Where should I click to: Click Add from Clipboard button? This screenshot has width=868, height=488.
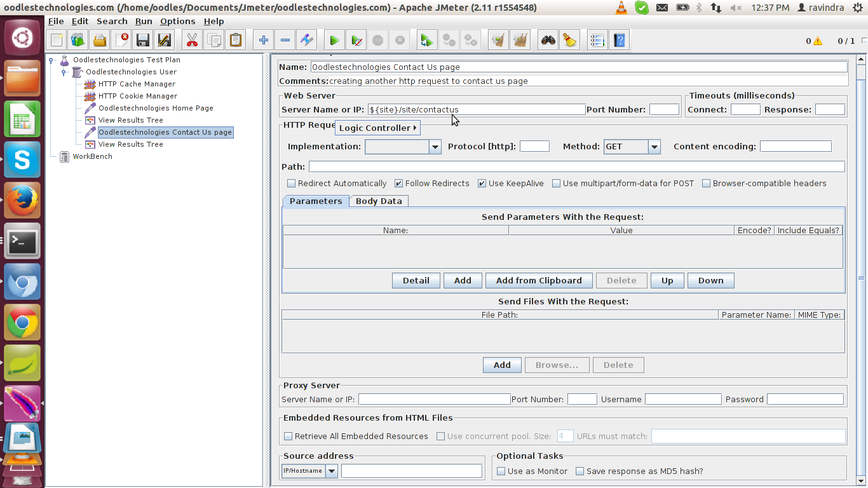pos(539,281)
